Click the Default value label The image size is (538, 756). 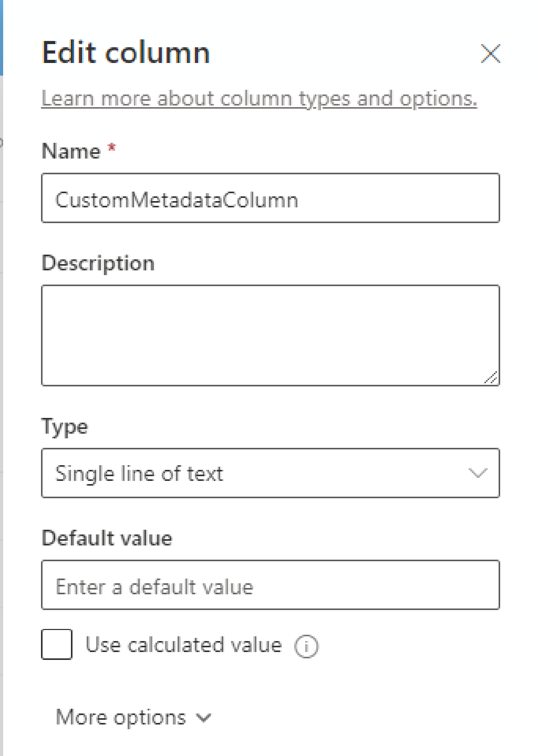tap(107, 538)
